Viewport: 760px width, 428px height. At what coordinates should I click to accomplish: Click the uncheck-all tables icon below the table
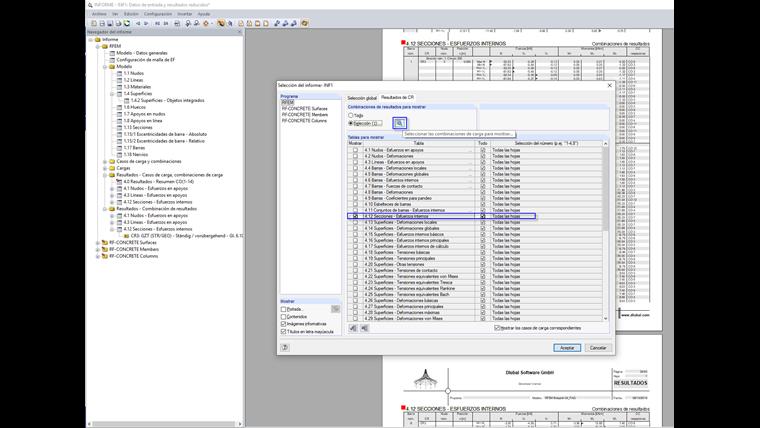[364, 328]
